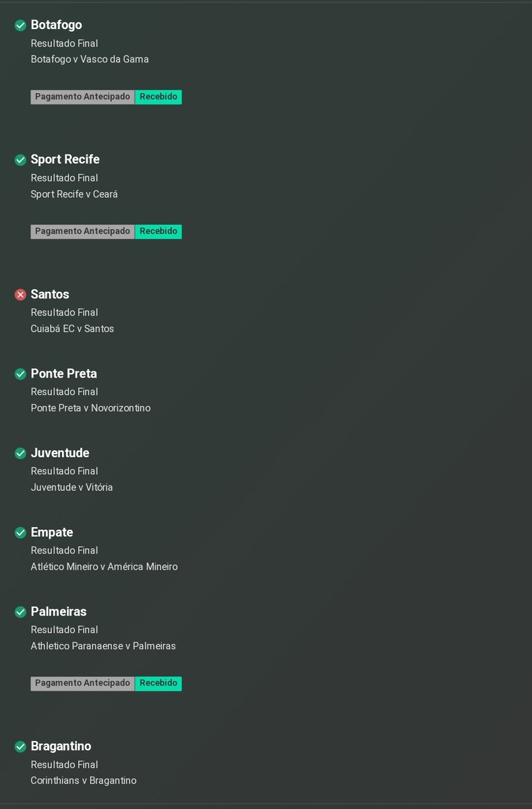532x809 pixels.
Task: Click Pagamento Antecipado badge under Botafogo v Vasco
Action: coord(82,97)
